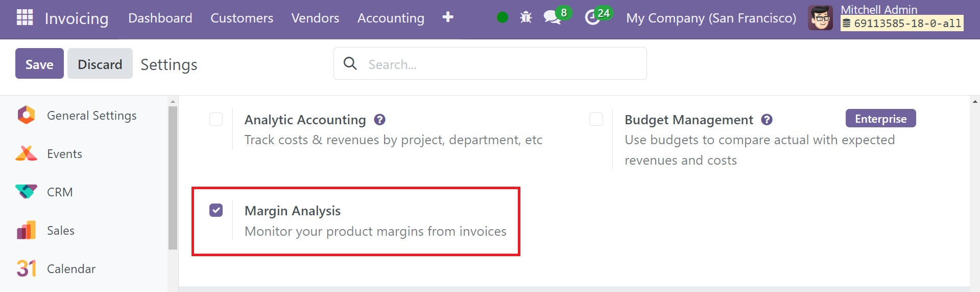Open the activities clock icon
Image resolution: width=980 pixels, height=292 pixels.
click(592, 17)
